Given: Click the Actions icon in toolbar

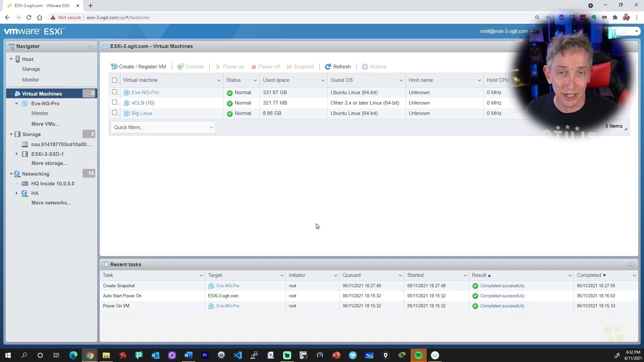Looking at the screenshot, I should click(x=365, y=66).
